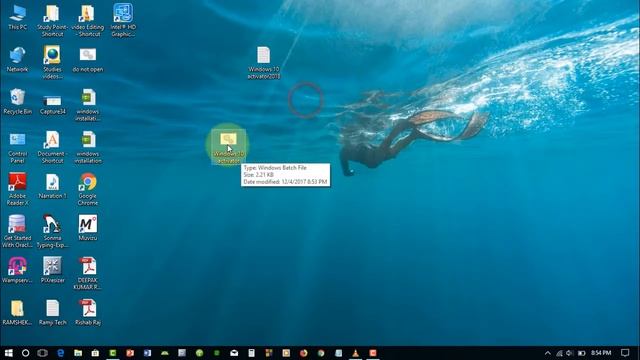Open the Mail app on taskbar
The image size is (640, 360).
pyautogui.click(x=234, y=353)
